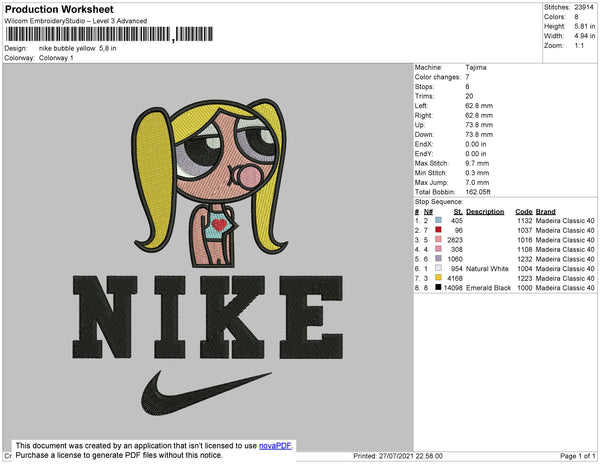The height and width of the screenshot is (464, 600).
Task: Click the 'Color changes:' label
Action: point(438,77)
